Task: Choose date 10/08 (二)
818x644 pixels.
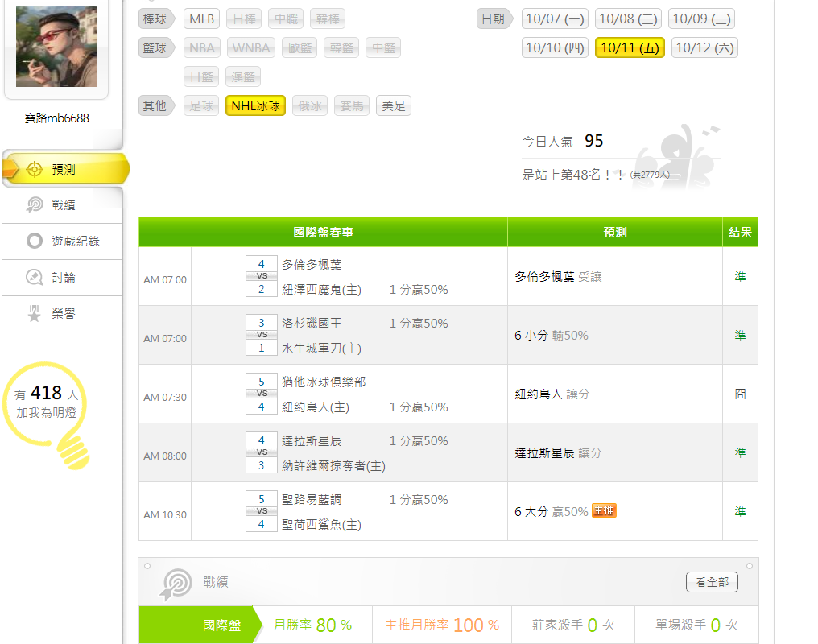Action: click(x=628, y=19)
